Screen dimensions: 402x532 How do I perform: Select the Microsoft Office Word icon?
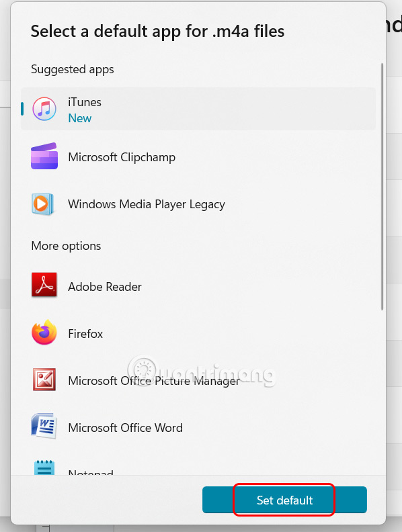point(44,426)
